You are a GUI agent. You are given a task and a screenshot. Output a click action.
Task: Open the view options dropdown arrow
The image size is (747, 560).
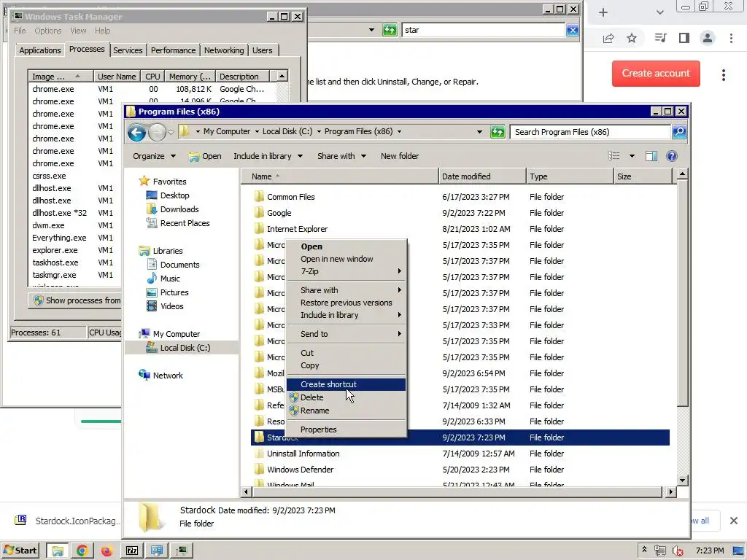(x=632, y=156)
